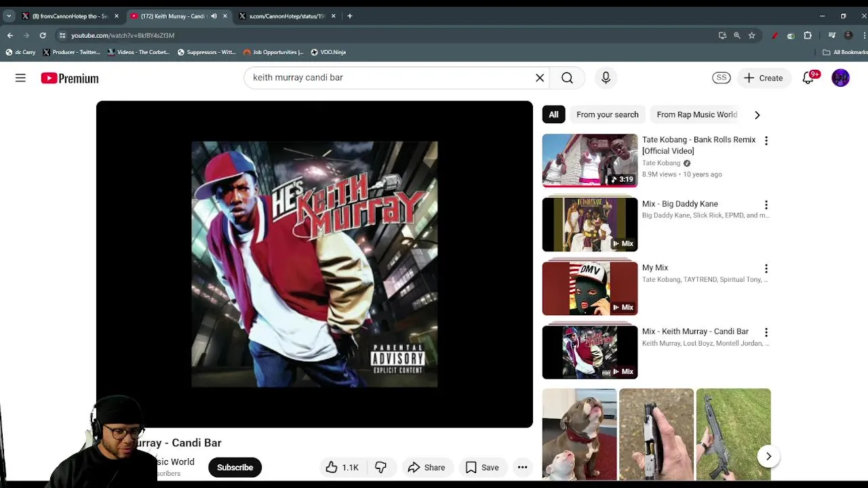Expand Chrome's tab search dropdown

pyautogui.click(x=9, y=16)
